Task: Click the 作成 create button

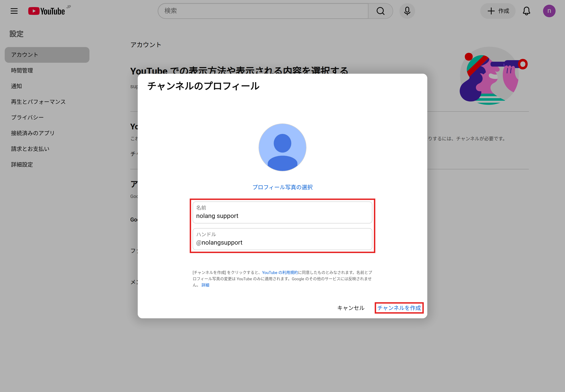Action: [x=498, y=11]
